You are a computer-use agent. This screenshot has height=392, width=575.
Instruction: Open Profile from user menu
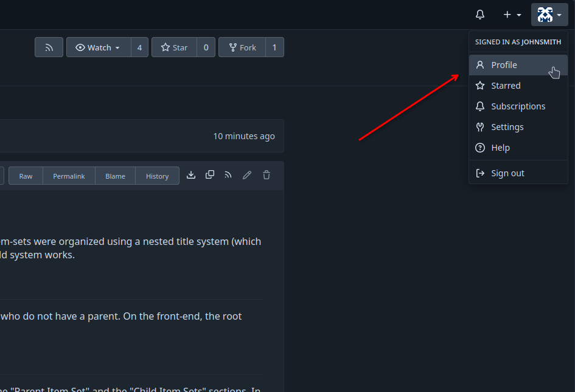click(518, 65)
